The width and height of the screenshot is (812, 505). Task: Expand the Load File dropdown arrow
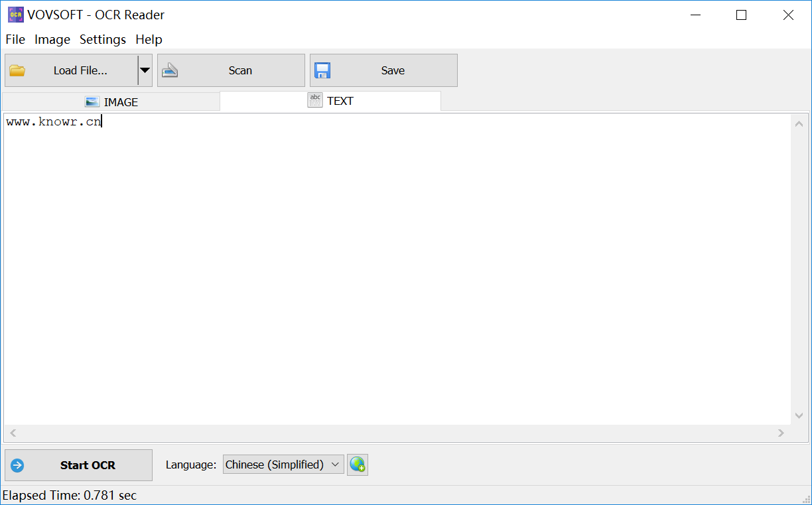tap(145, 70)
